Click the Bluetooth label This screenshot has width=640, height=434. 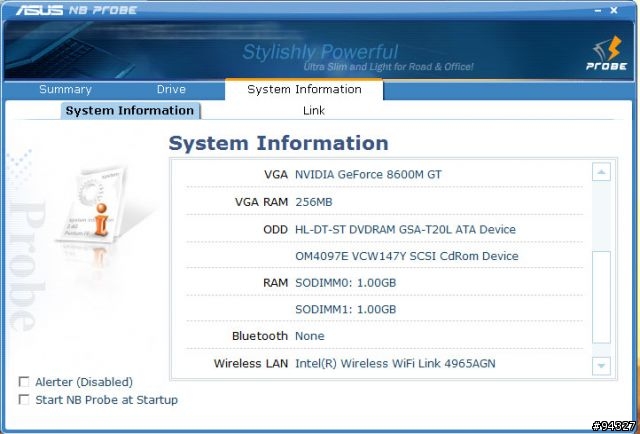tap(260, 336)
